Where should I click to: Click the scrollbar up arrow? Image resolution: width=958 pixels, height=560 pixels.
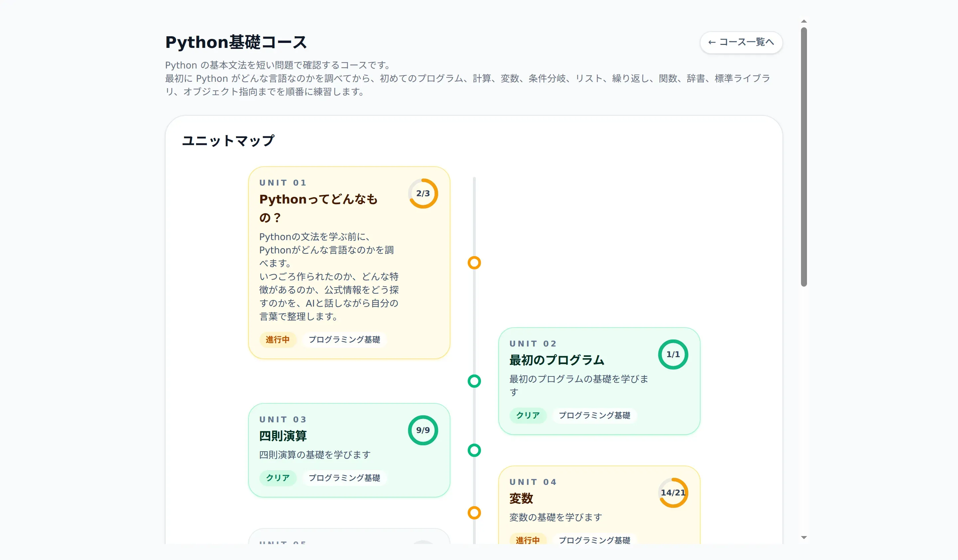[x=804, y=21]
